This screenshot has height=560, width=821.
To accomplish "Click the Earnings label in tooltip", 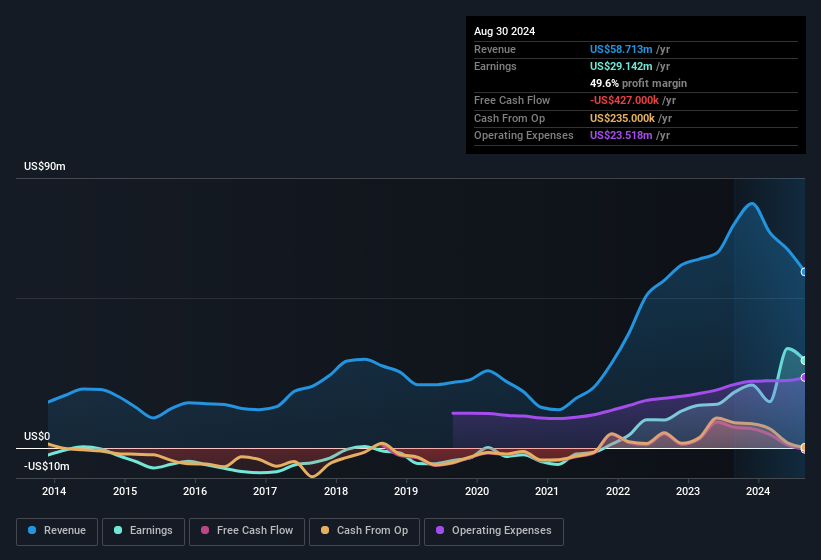I will [x=495, y=66].
